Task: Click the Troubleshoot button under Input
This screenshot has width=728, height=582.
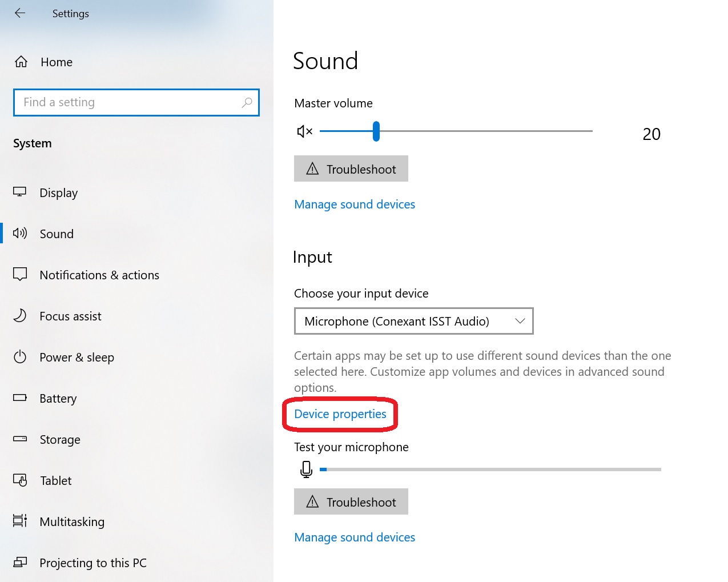Action: 351,501
